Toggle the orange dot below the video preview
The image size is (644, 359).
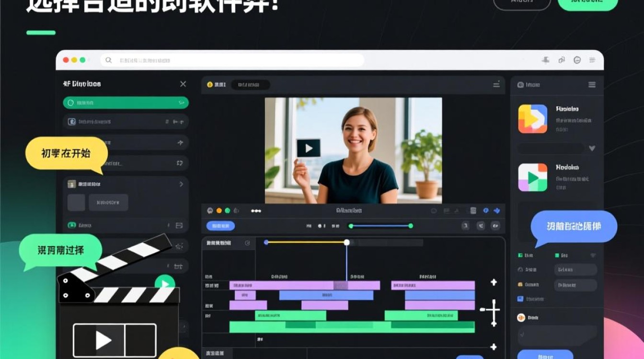[219, 211]
